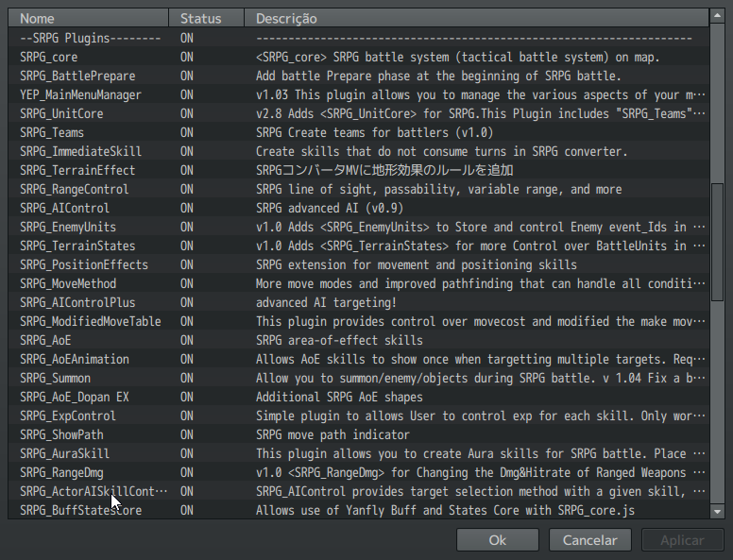The image size is (733, 560).
Task: Select the SRPG_ModifiedMoveTable plugin row
Action: pyautogui.click(x=359, y=321)
